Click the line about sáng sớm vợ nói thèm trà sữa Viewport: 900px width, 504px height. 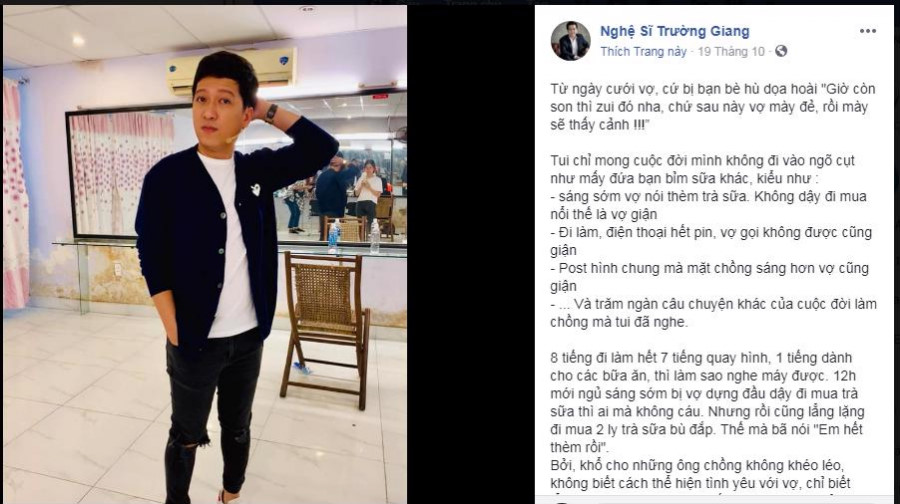pos(708,205)
